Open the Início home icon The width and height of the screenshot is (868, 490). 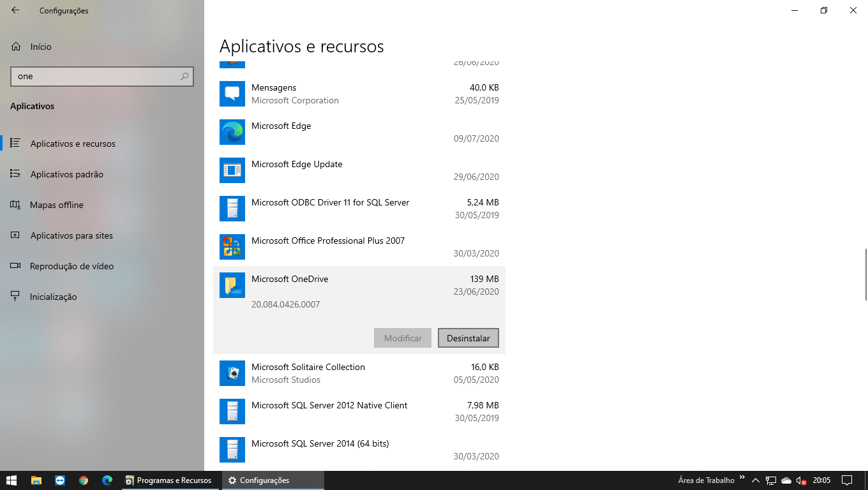pyautogui.click(x=16, y=47)
